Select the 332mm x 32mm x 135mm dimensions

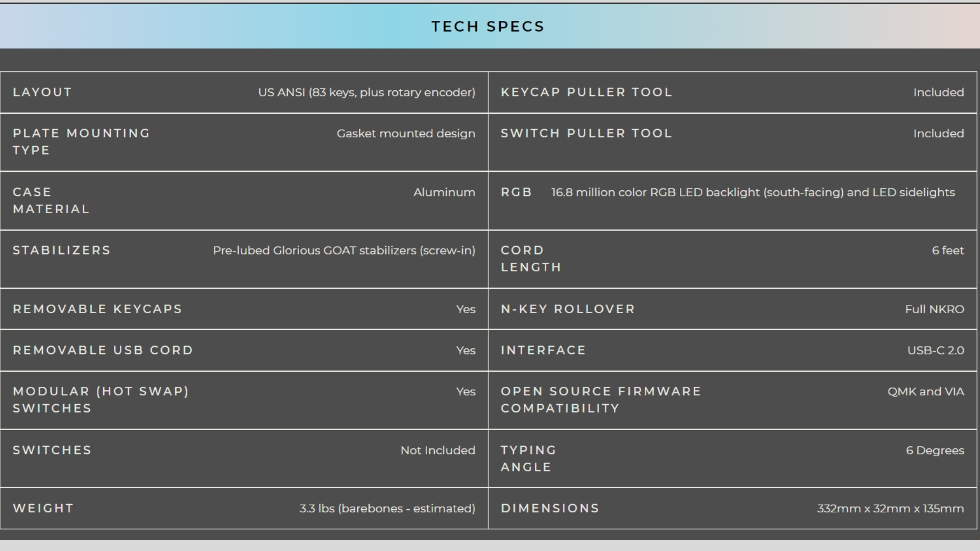(890, 509)
